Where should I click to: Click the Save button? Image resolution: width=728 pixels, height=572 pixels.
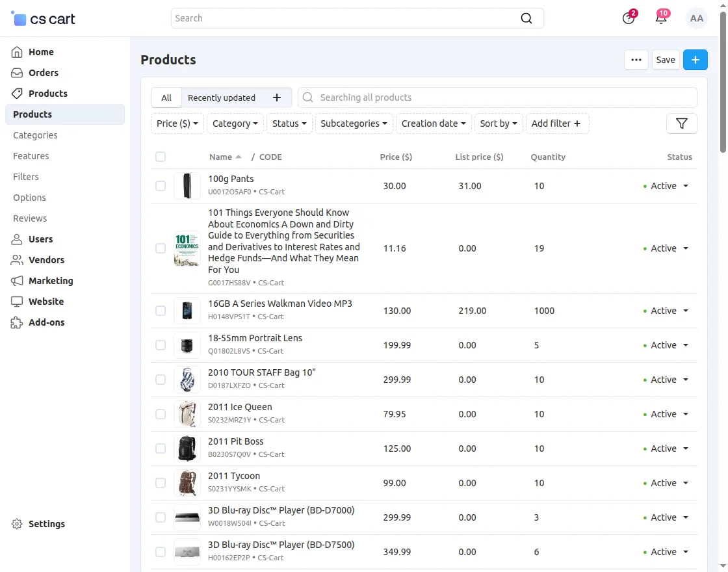(x=665, y=59)
